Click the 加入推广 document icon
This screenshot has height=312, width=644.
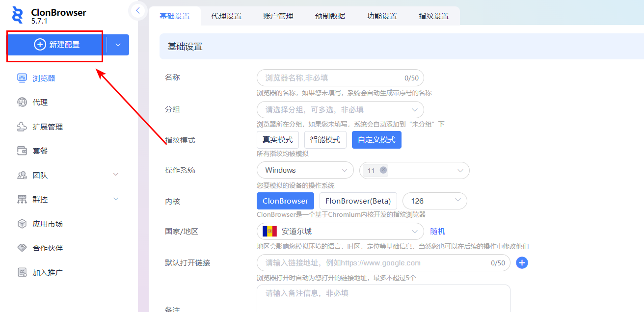click(22, 272)
